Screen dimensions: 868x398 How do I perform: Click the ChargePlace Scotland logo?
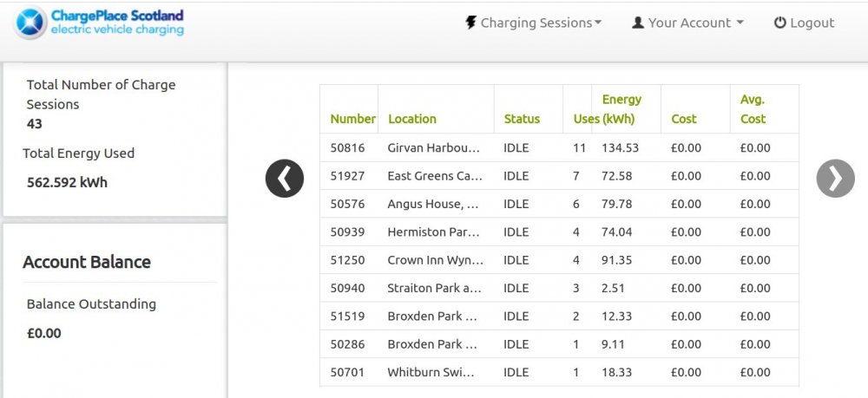100,23
